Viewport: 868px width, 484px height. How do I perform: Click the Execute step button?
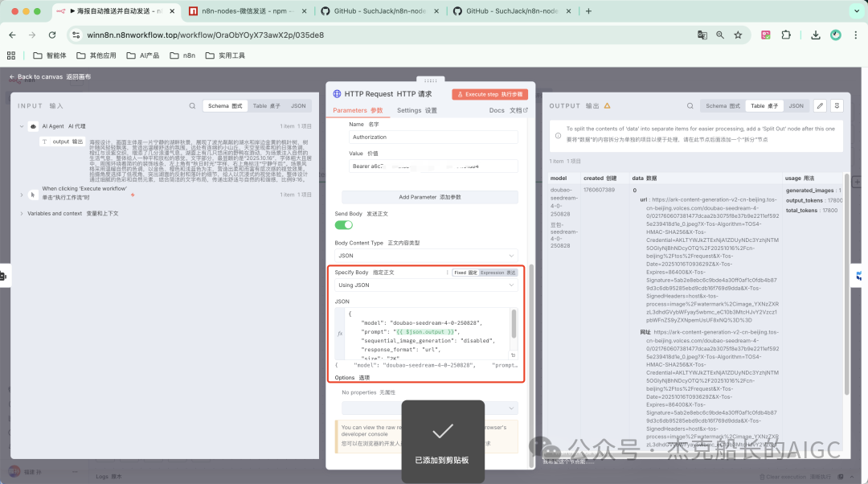(x=490, y=94)
